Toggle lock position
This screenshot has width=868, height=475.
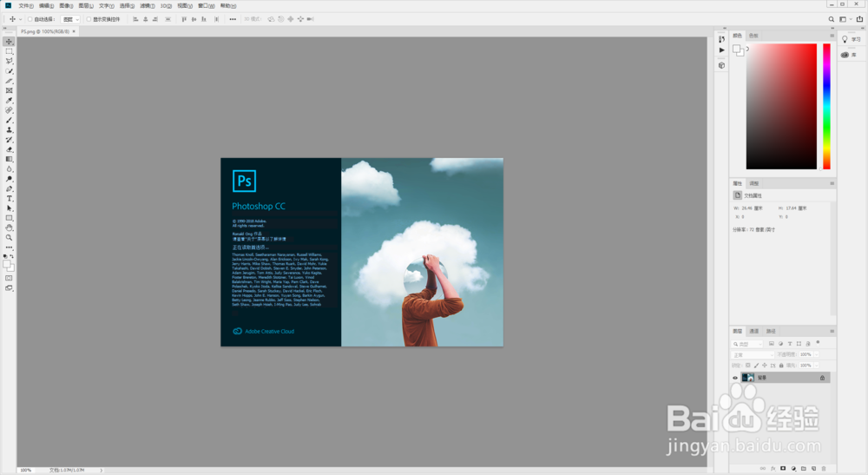tap(765, 366)
